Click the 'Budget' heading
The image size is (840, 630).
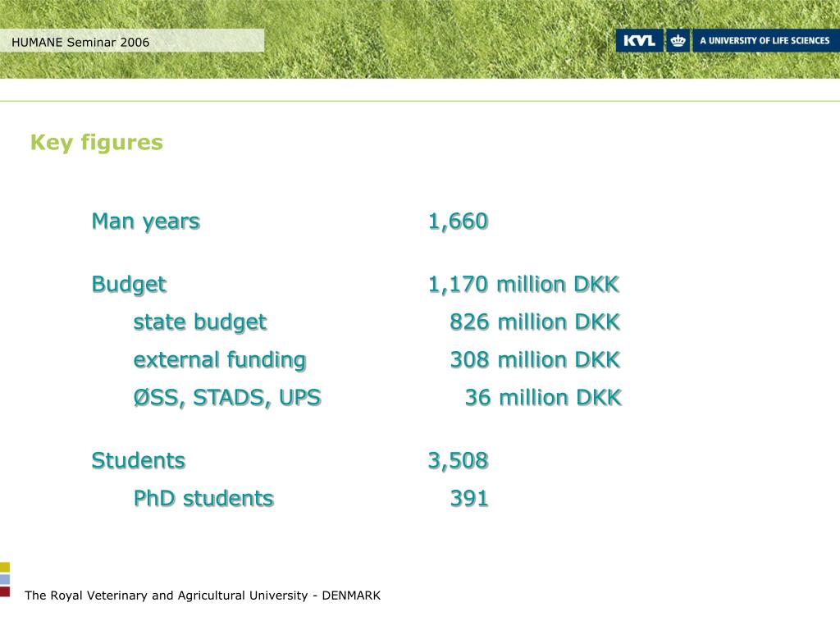[129, 285]
